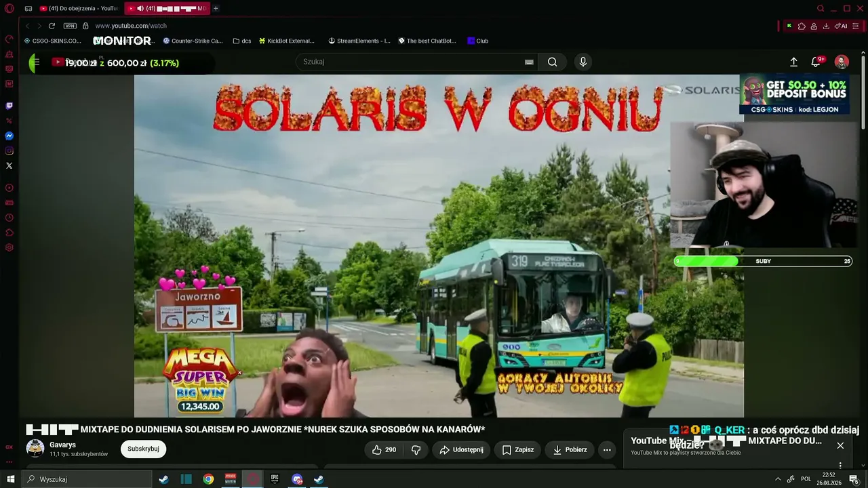Open the sidebar three-dot more options

(x=9, y=462)
